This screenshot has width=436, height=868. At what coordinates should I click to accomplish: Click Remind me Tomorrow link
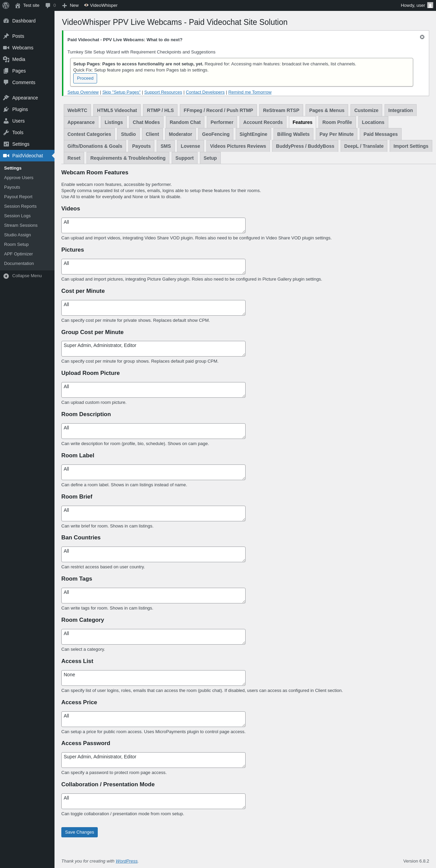(x=250, y=92)
